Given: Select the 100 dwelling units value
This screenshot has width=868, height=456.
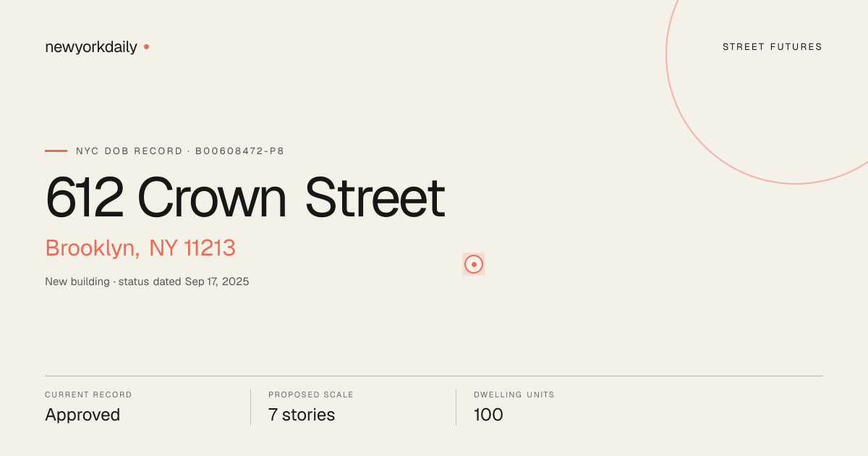Looking at the screenshot, I should [488, 415].
